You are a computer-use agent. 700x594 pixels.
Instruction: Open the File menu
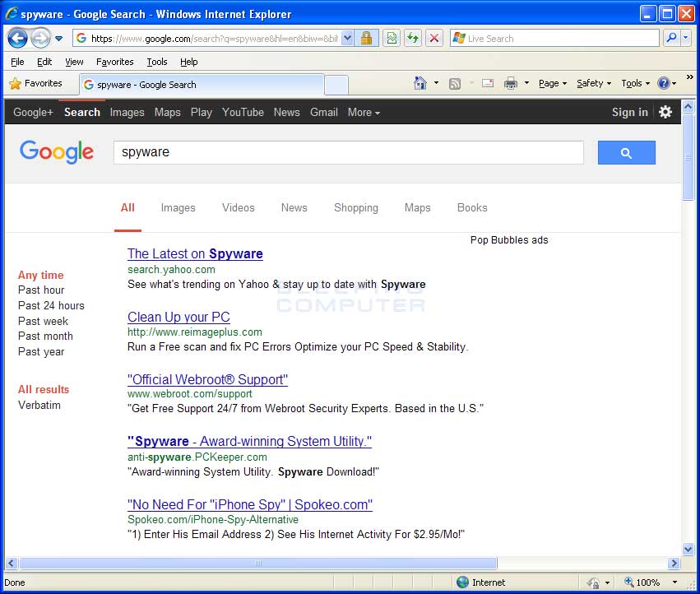pos(17,62)
